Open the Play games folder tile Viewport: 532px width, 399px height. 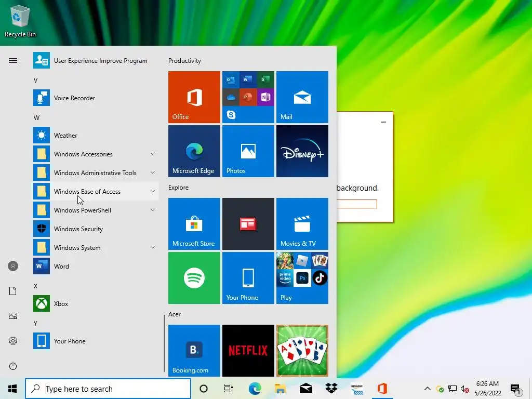pos(302,278)
